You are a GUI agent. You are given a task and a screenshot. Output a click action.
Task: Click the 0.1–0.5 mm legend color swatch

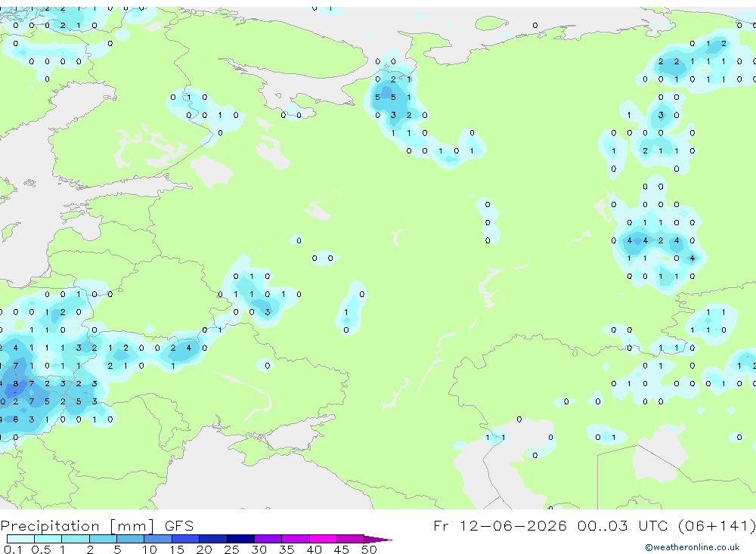click(20, 539)
